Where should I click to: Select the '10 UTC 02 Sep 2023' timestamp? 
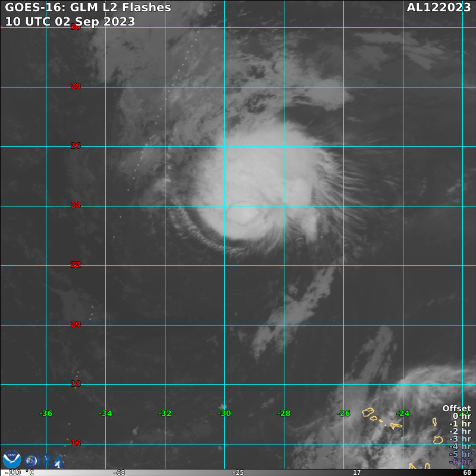pos(70,21)
